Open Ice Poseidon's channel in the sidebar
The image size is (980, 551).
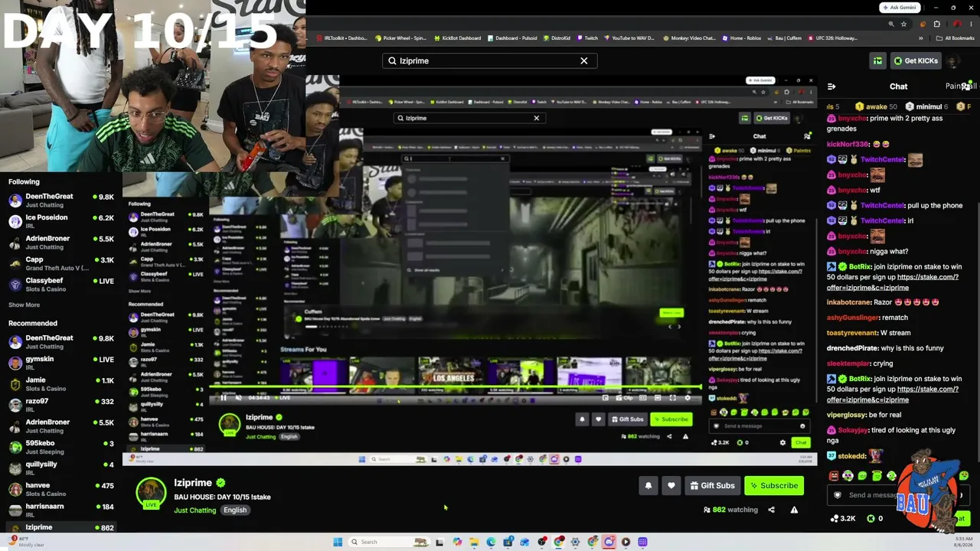coord(61,222)
